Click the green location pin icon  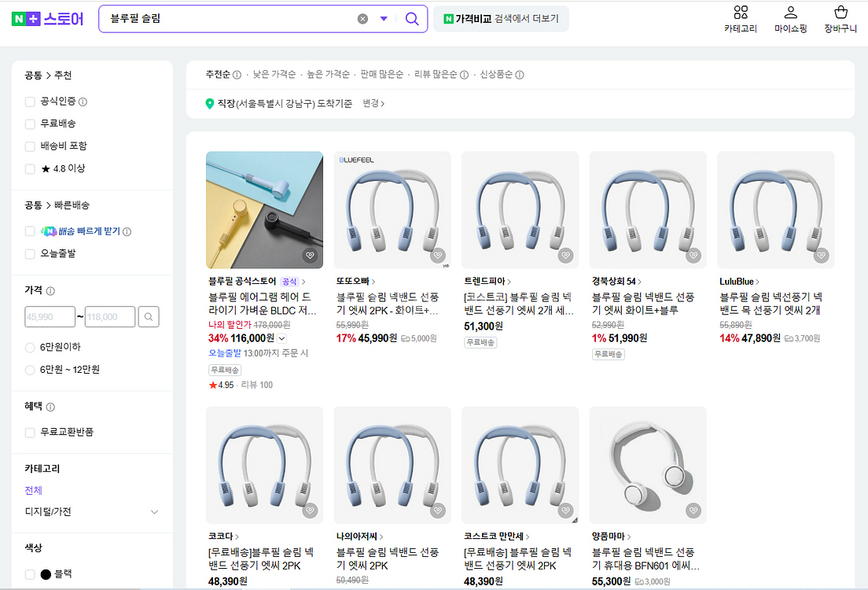coord(210,104)
